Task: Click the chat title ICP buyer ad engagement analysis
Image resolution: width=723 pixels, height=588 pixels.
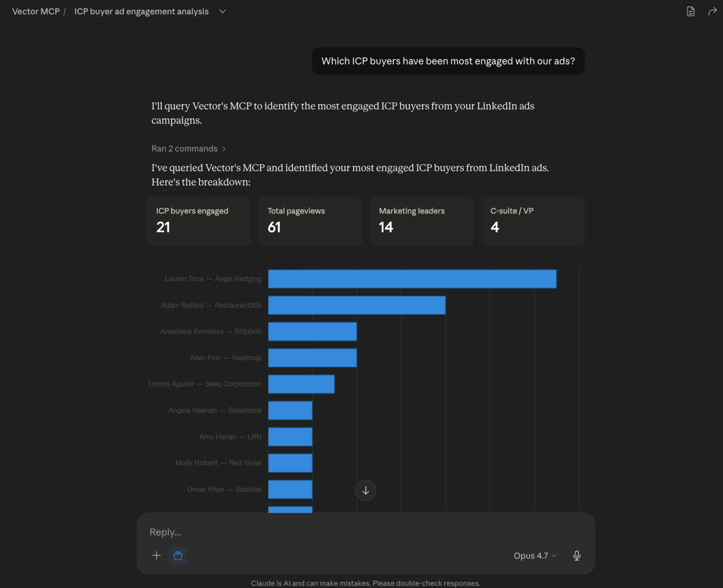Action: (142, 11)
